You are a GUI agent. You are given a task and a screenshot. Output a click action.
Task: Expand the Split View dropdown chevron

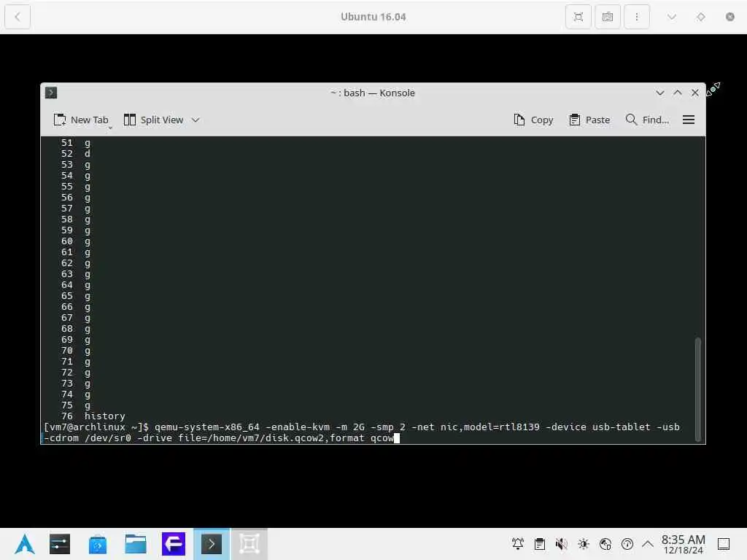coord(196,120)
